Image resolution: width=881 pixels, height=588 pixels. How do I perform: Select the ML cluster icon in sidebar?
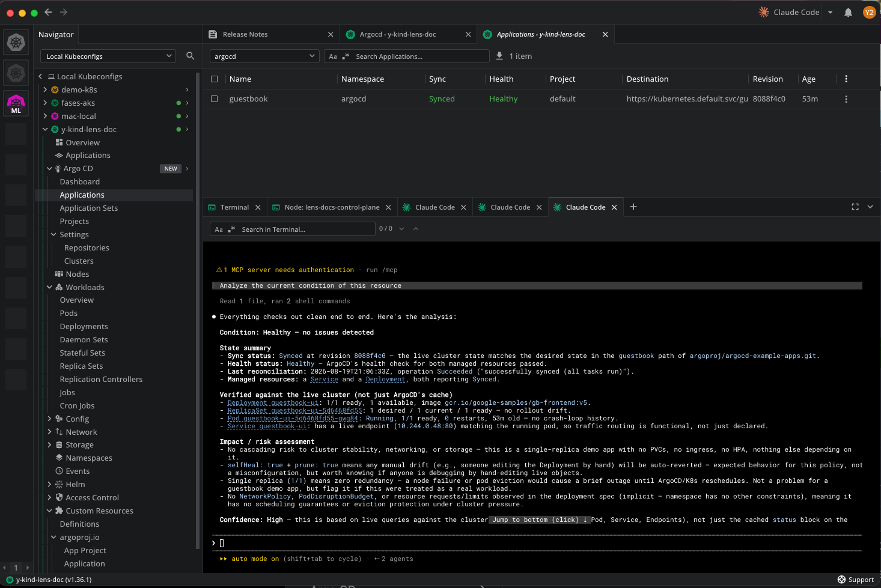16,103
